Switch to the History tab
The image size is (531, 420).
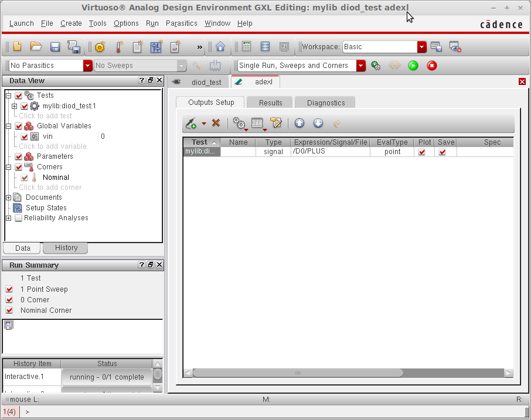tap(66, 248)
